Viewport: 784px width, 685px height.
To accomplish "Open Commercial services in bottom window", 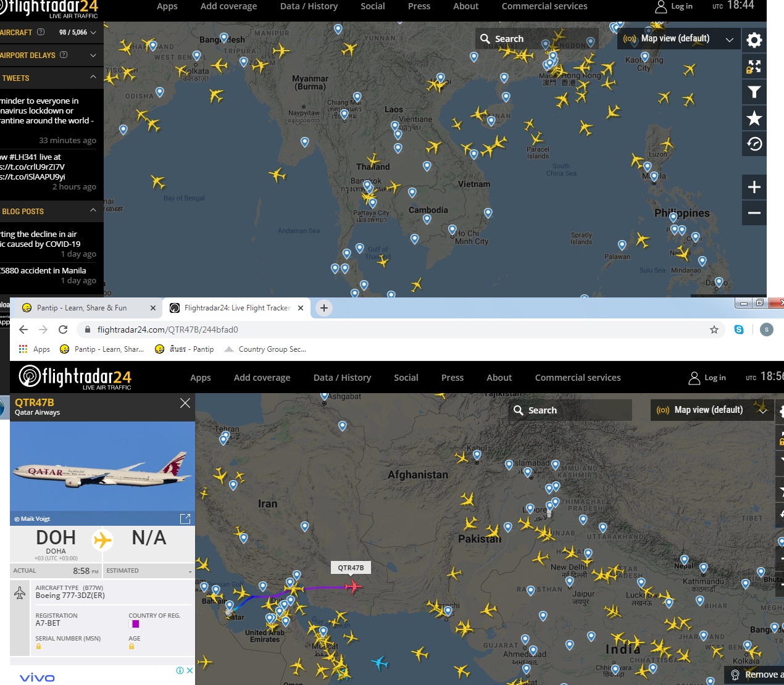I will tap(578, 378).
